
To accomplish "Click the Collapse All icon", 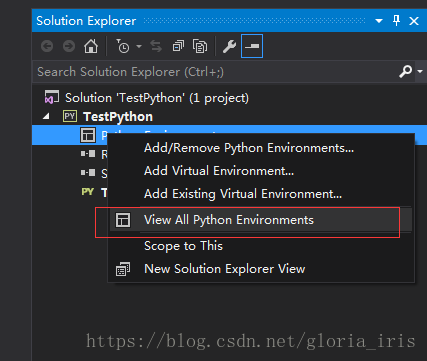I will (x=178, y=46).
